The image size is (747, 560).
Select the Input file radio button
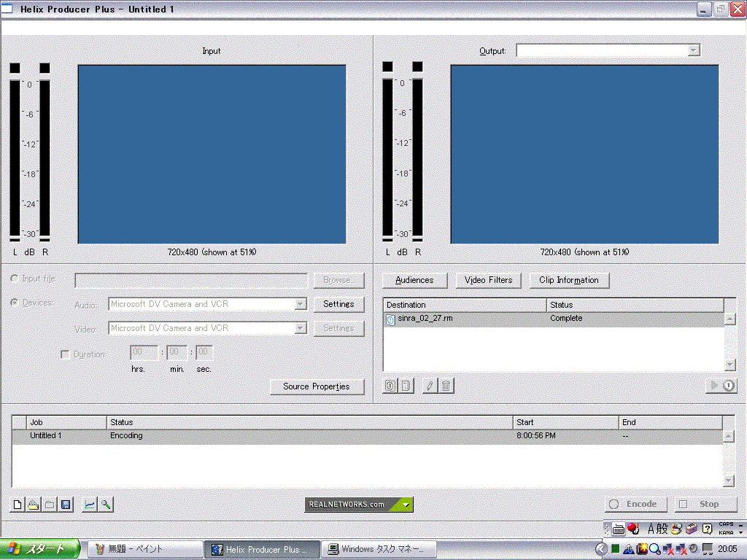click(x=15, y=279)
